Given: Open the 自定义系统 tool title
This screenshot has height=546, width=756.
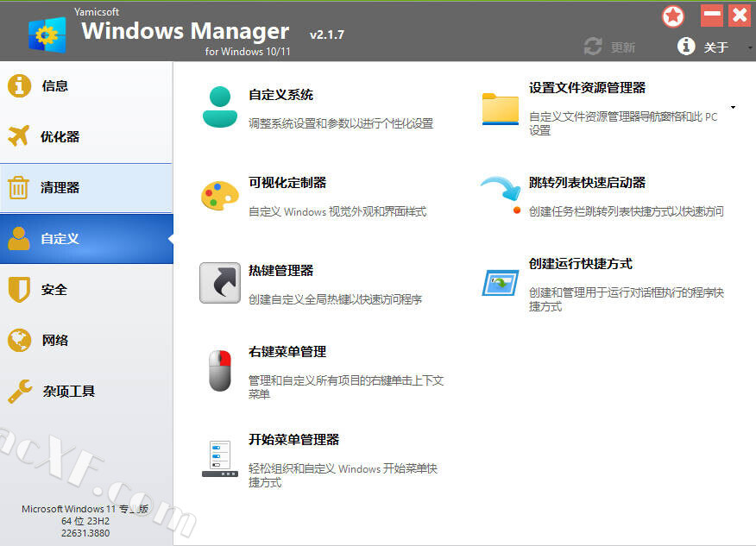Looking at the screenshot, I should tap(280, 95).
